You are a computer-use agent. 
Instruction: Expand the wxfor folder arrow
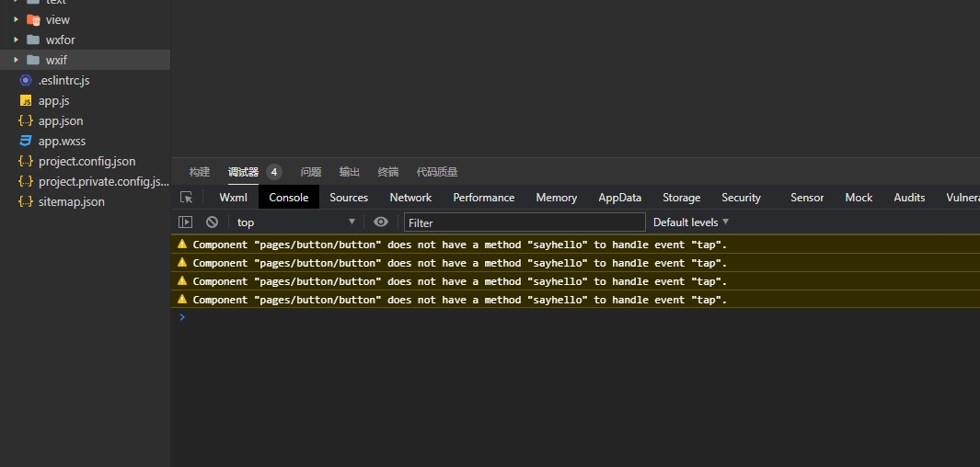[17, 40]
